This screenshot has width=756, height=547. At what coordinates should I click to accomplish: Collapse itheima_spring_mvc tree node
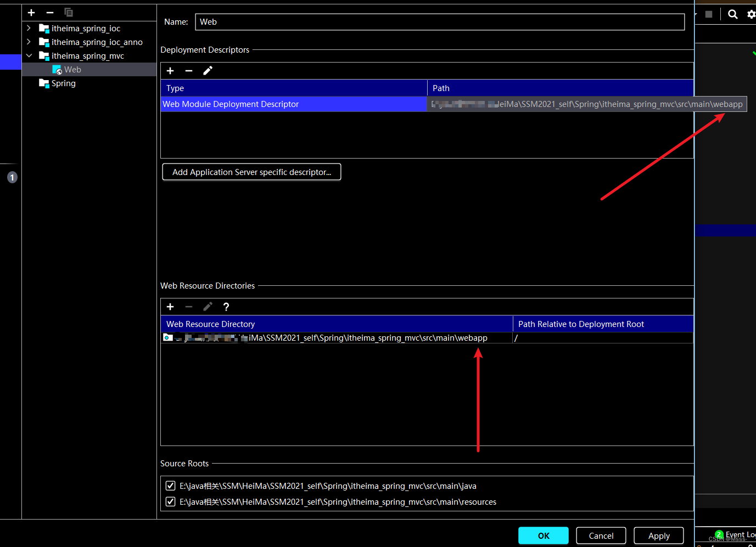pos(29,55)
